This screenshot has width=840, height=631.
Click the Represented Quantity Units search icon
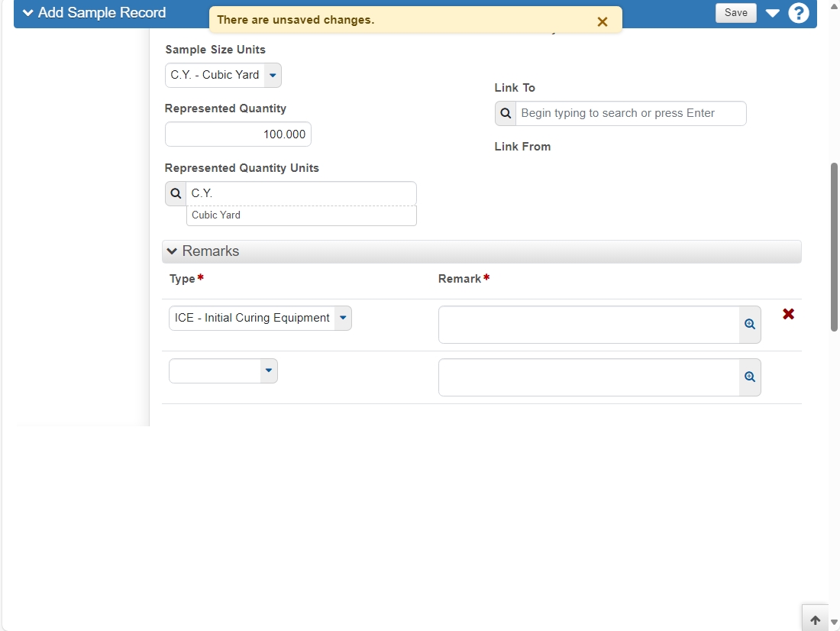tap(176, 193)
